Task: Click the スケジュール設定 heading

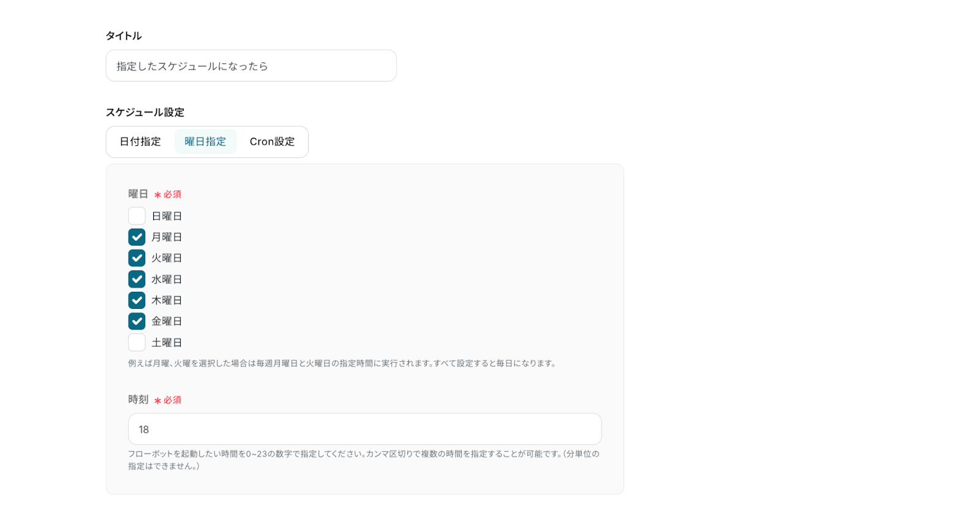Action: tap(145, 112)
